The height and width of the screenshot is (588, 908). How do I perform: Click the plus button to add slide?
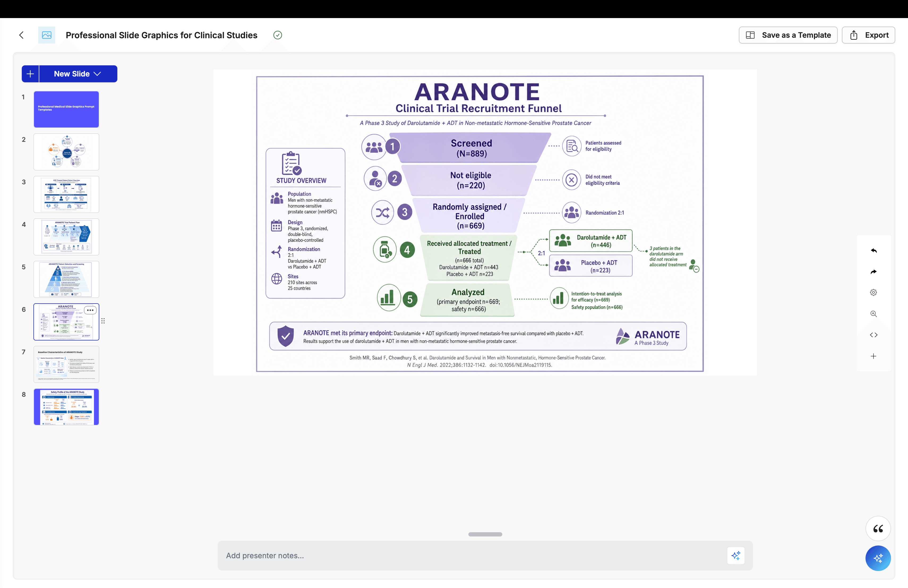coord(30,74)
